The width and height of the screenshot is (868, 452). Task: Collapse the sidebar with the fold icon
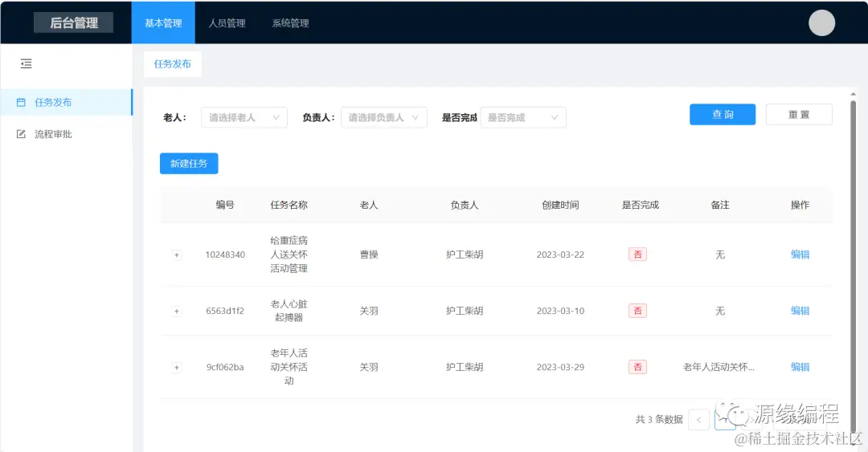[x=26, y=63]
